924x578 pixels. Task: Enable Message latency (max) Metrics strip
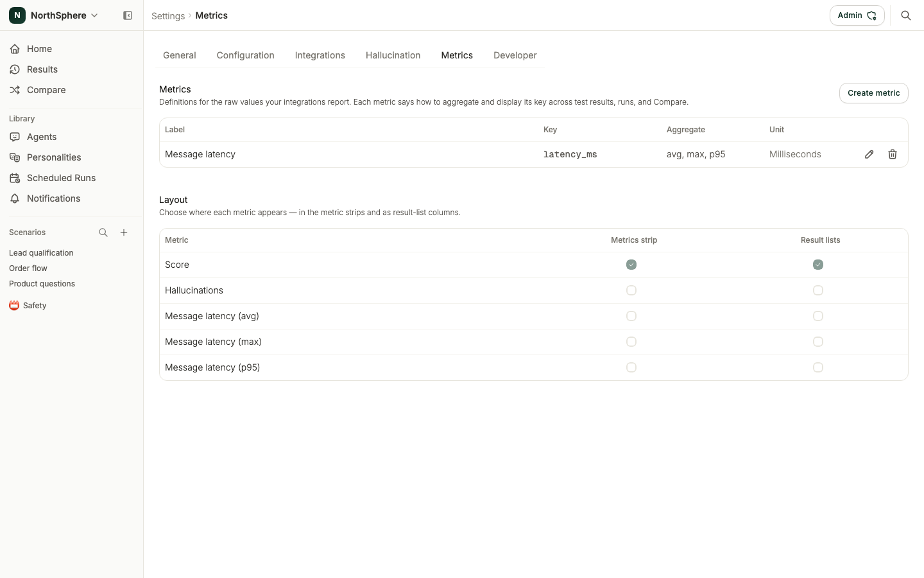(631, 342)
